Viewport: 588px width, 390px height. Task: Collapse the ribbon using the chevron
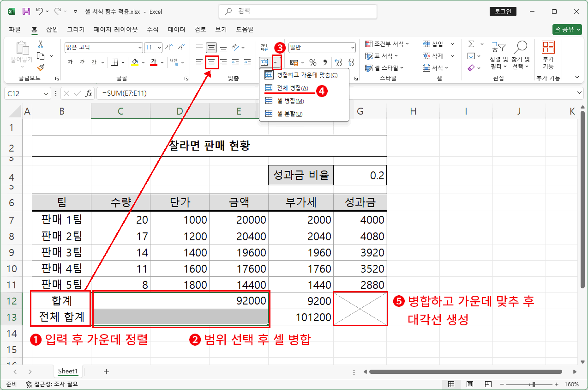click(x=577, y=77)
